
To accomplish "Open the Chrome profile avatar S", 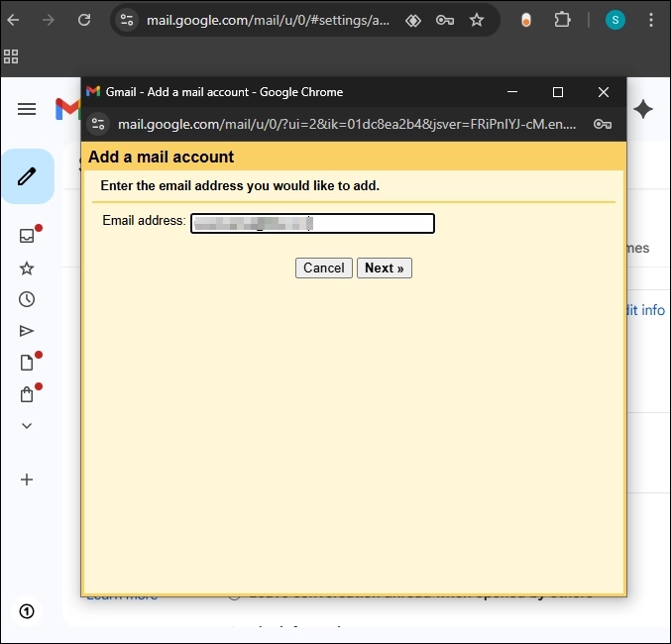I will click(x=615, y=20).
